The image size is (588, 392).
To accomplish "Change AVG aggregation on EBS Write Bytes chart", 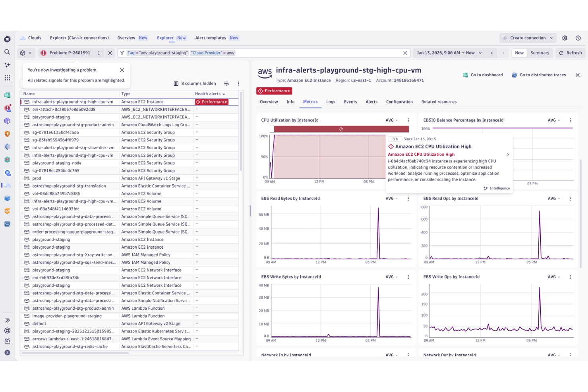I will coord(391,277).
